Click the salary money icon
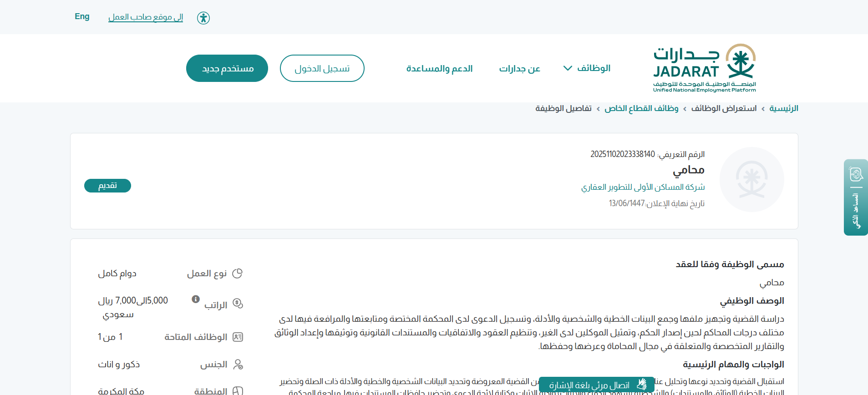This screenshot has width=868, height=395. pyautogui.click(x=238, y=304)
